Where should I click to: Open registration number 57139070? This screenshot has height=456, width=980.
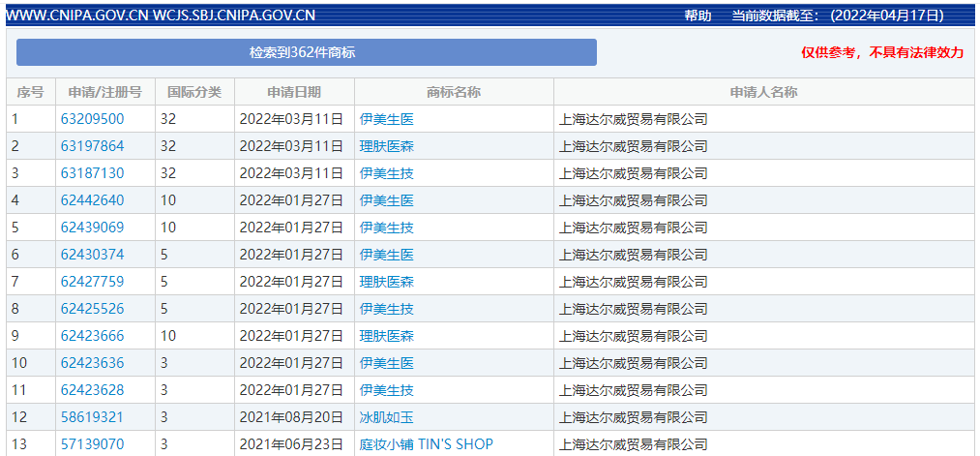(93, 444)
